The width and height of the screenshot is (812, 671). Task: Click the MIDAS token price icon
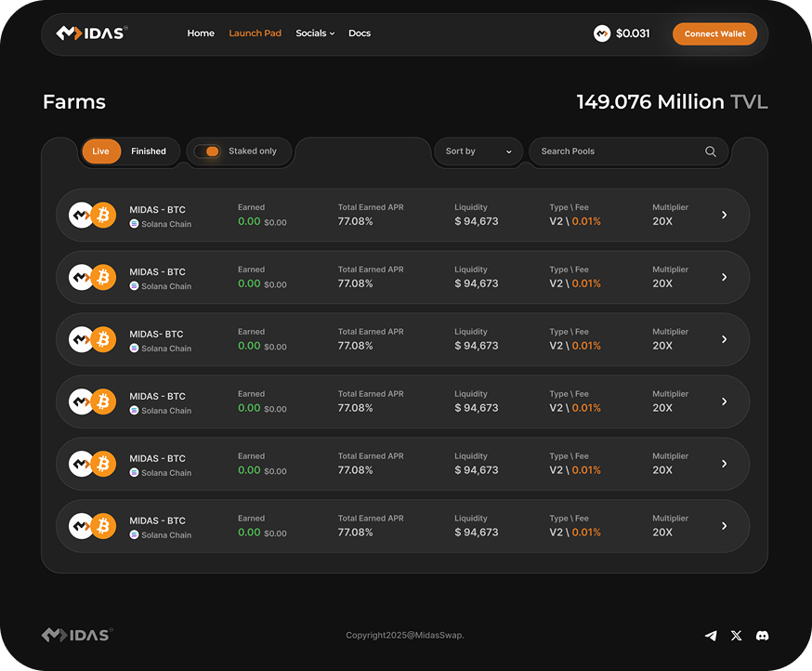(x=602, y=33)
